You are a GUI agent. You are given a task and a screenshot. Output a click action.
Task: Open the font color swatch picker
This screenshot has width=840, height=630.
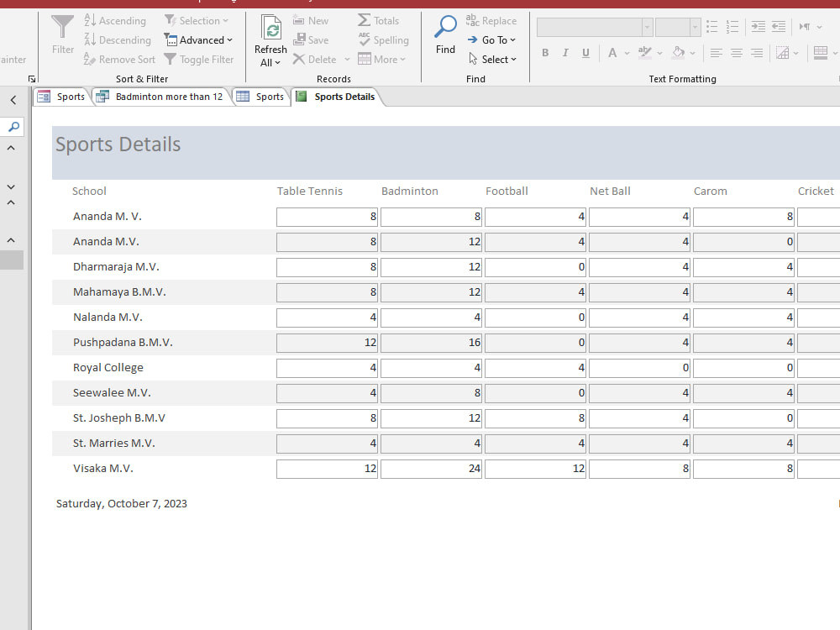tap(612, 52)
